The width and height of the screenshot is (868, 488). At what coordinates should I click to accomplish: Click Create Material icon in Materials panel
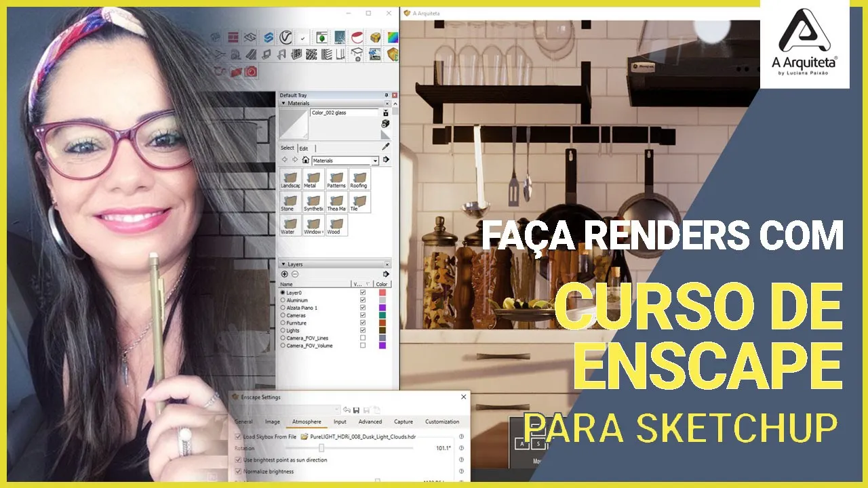[x=385, y=124]
